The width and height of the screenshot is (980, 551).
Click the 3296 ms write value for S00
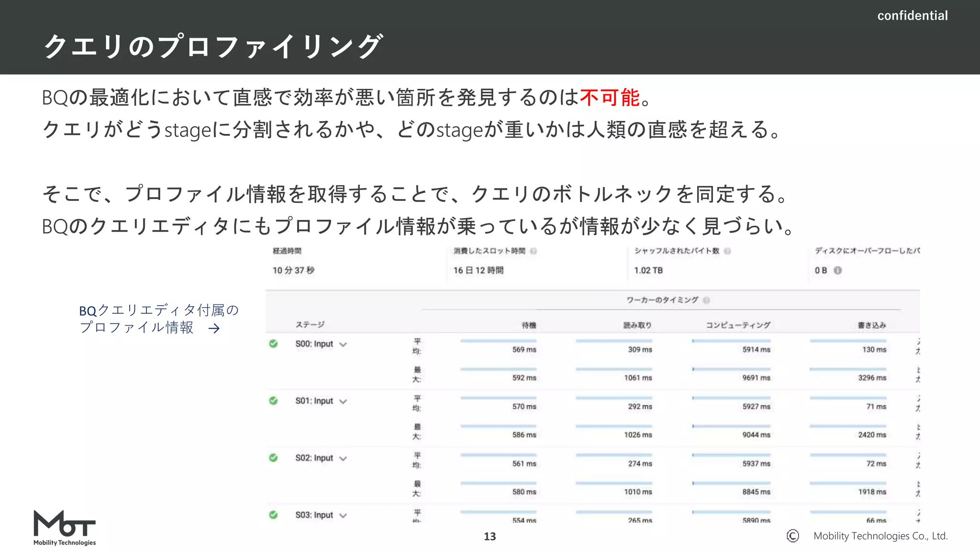(x=872, y=378)
